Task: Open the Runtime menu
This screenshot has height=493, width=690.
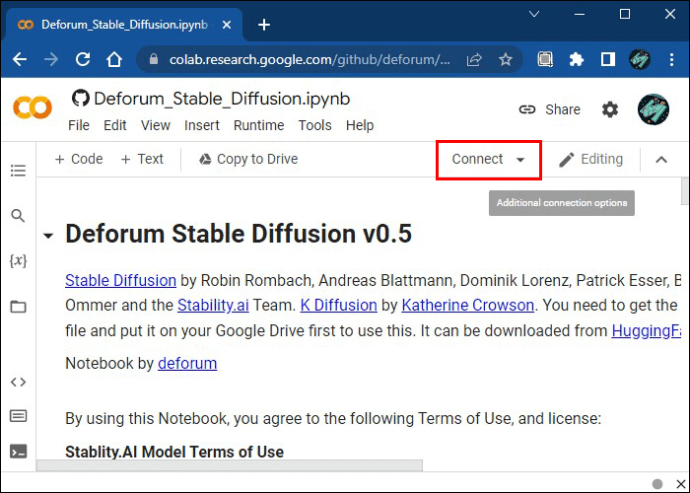Action: pyautogui.click(x=259, y=125)
